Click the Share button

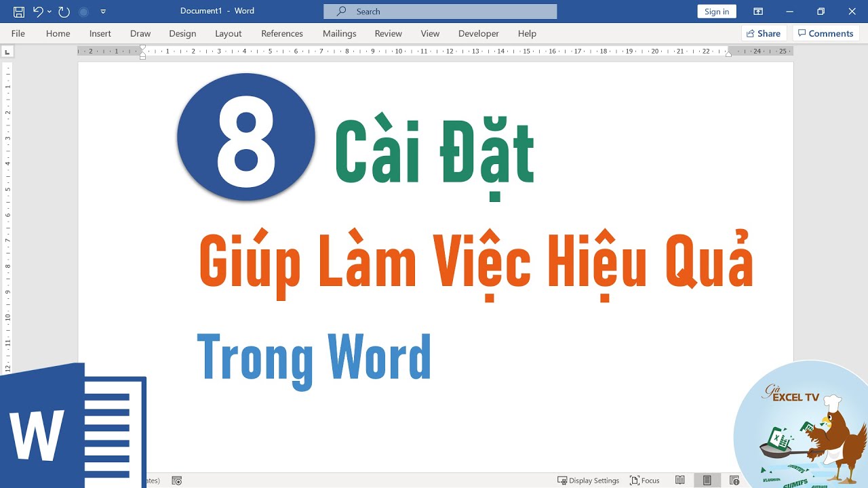click(764, 33)
